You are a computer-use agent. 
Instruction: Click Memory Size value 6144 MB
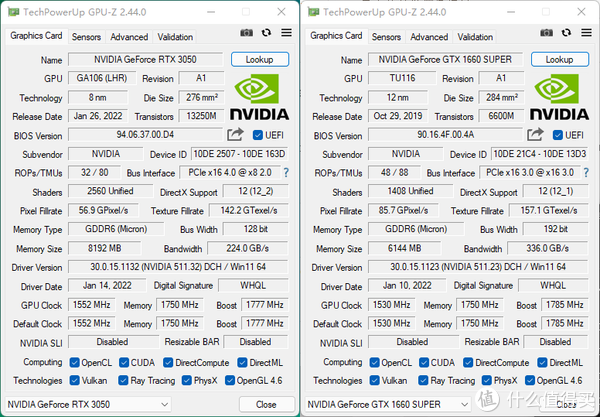click(404, 248)
